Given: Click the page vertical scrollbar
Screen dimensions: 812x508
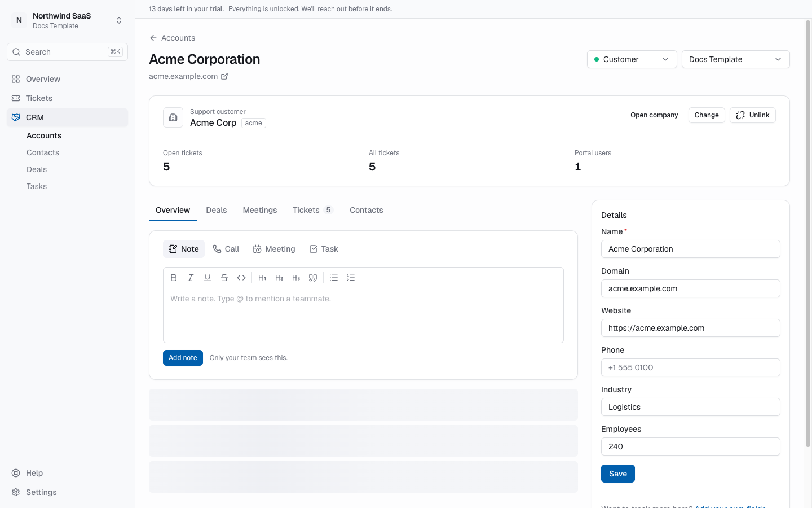Looking at the screenshot, I should tap(808, 234).
